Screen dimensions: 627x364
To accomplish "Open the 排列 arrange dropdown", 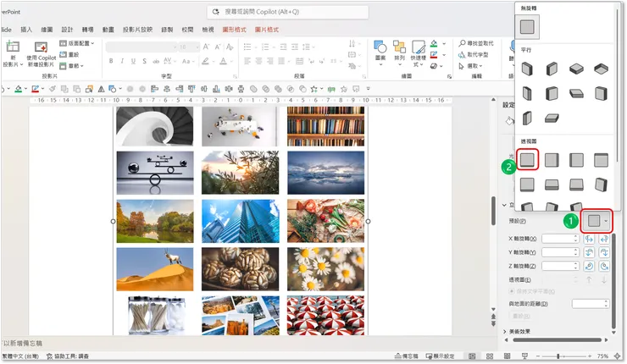I will [399, 53].
